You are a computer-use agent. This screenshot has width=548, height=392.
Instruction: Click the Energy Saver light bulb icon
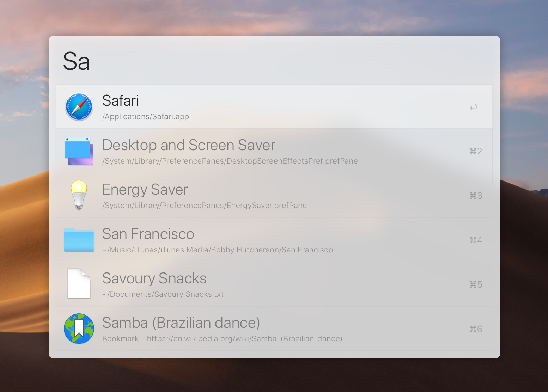(79, 195)
